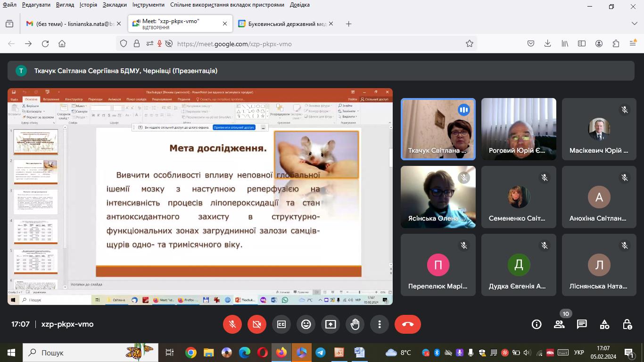Click the microphone permission indicator in the address bar
Image resolution: width=644 pixels, height=362 pixels.
[x=160, y=43]
